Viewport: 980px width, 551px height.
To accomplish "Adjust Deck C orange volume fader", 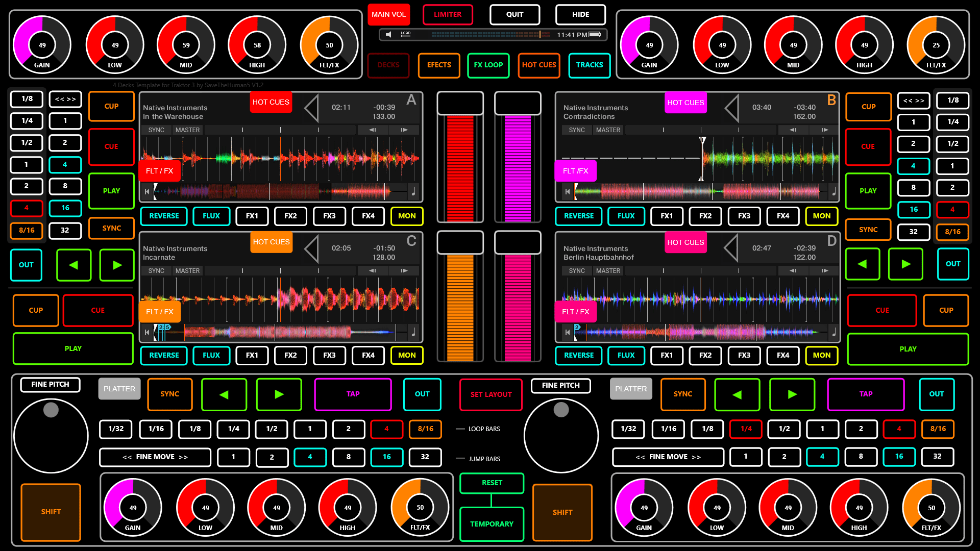I will 460,297.
